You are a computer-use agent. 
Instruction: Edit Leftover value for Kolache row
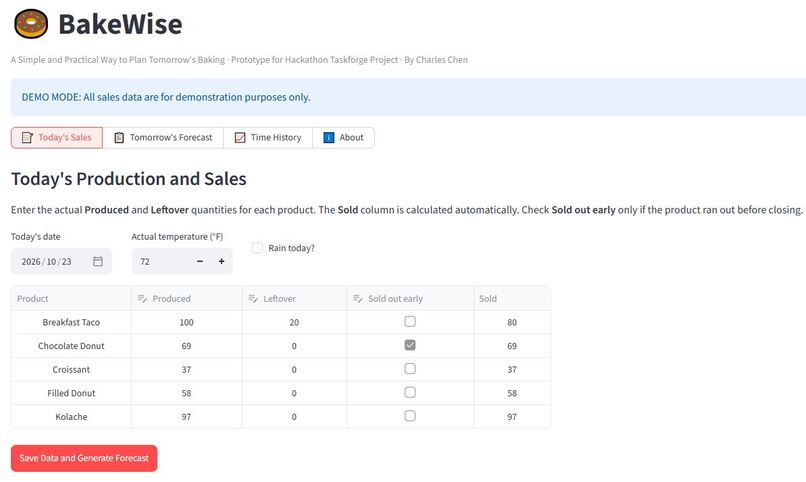pos(295,417)
